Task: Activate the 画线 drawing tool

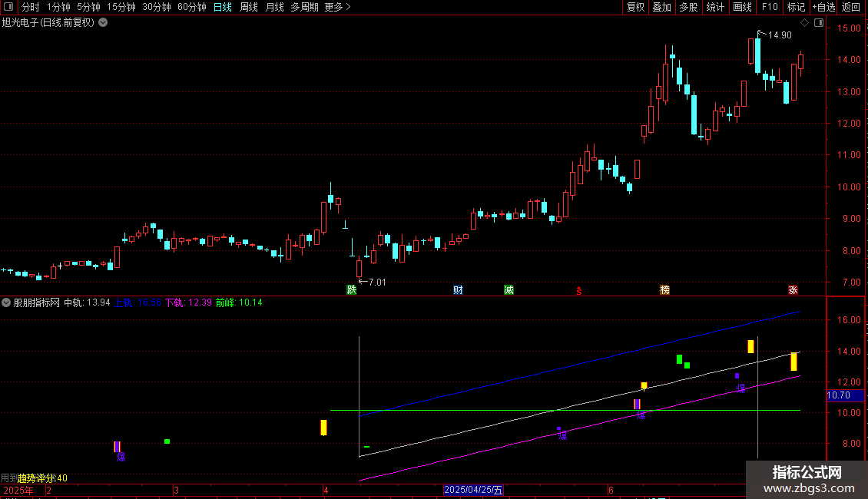Action: pos(742,7)
